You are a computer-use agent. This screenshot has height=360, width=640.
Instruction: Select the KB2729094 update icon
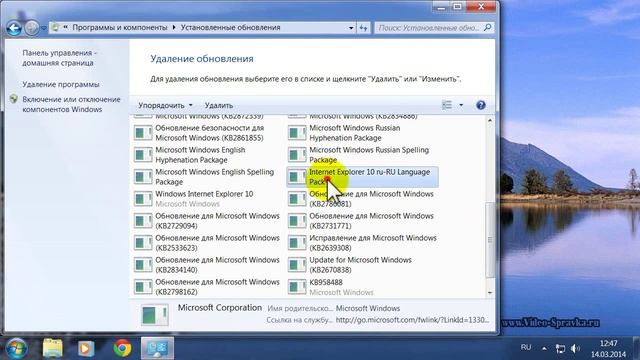(143, 221)
